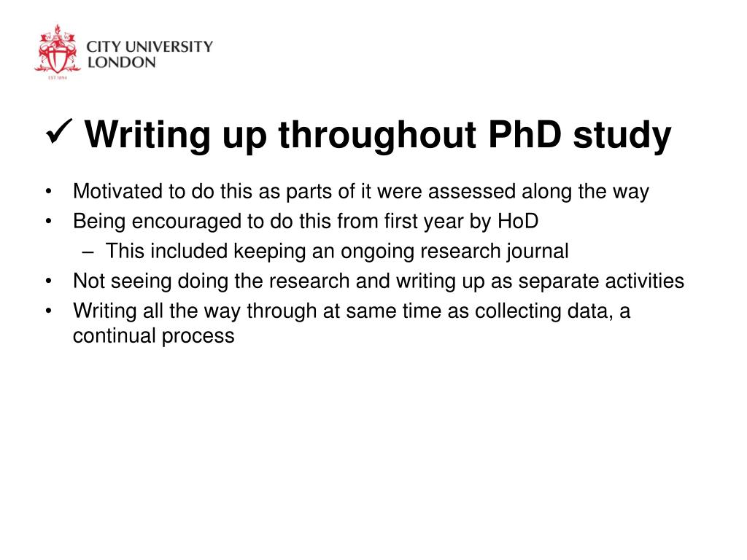Click 'EST 1894' text under the crest
The height and width of the screenshot is (560, 747).
click(x=57, y=77)
